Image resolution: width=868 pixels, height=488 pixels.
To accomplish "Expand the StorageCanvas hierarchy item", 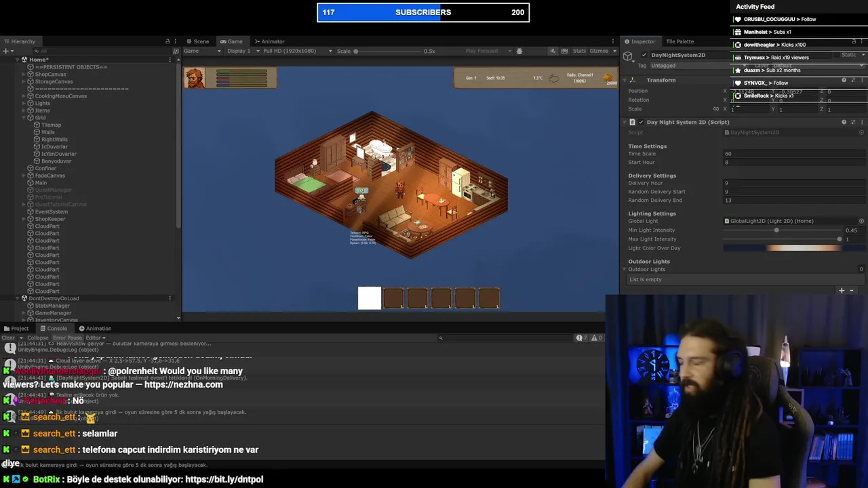I will 24,81.
